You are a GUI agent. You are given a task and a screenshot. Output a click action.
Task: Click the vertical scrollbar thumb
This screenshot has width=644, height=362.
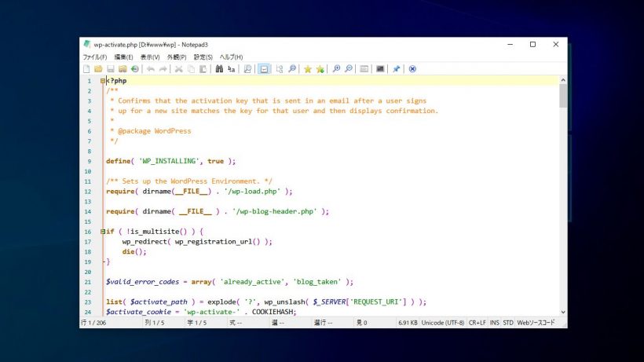point(563,96)
